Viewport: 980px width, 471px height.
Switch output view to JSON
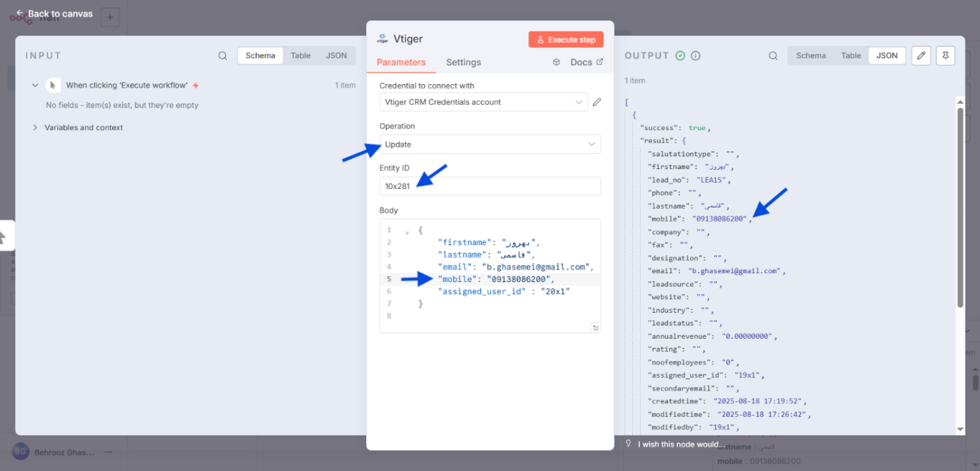tap(887, 55)
